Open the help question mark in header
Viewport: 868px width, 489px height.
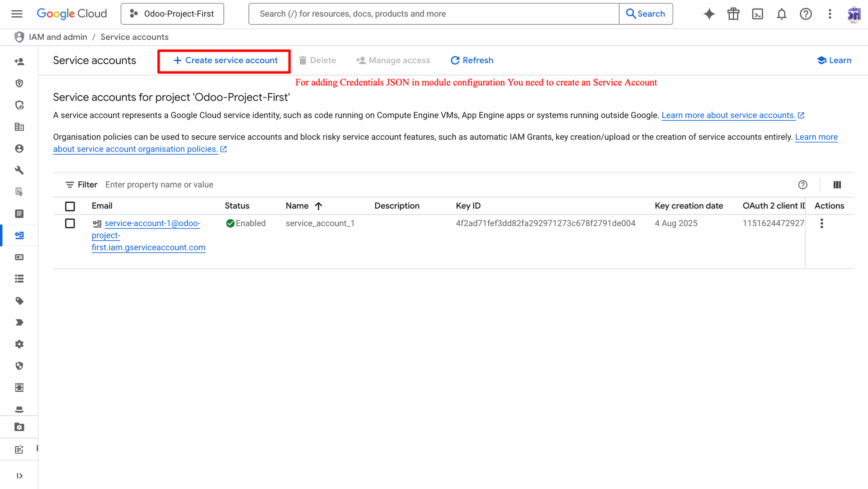(x=806, y=14)
